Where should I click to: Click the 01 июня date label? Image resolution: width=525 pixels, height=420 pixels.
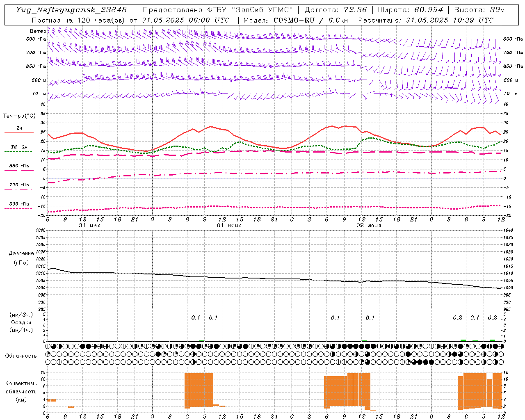click(x=229, y=226)
